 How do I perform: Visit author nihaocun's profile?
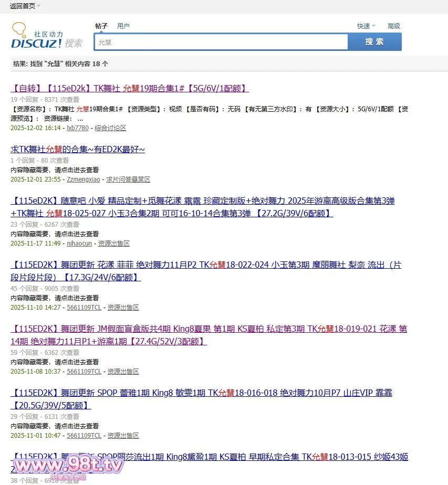(x=79, y=244)
